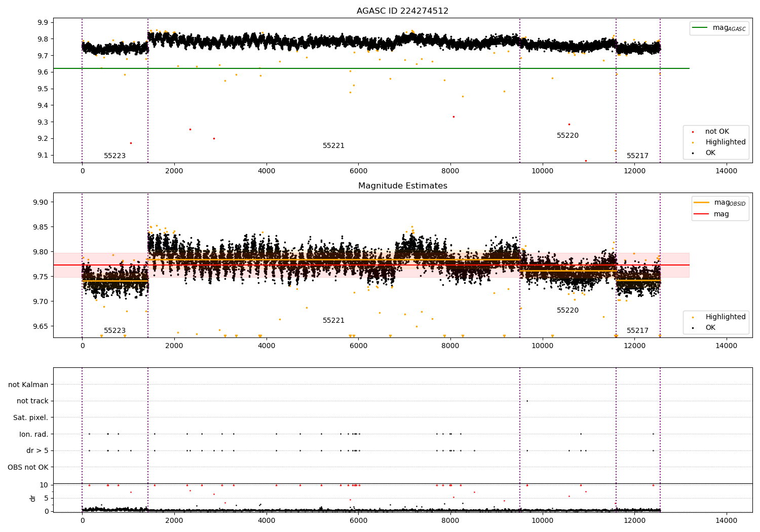
Task: Click obsid label 55217 in Magnitude Estimates plot
Action: point(637,331)
